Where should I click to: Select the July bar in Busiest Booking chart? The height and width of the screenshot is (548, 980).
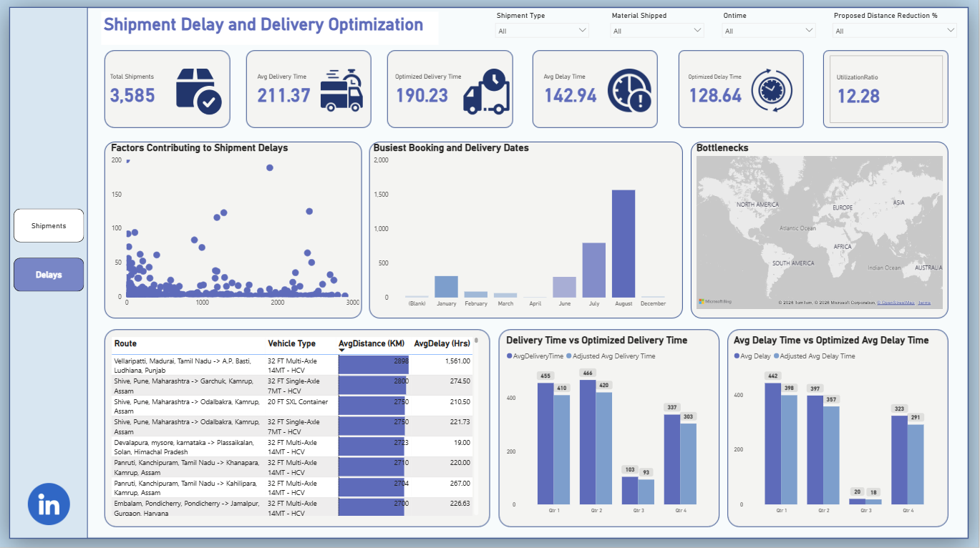pos(593,270)
